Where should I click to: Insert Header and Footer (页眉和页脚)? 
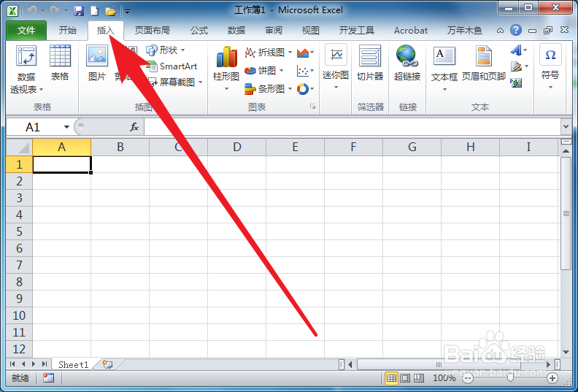(483, 63)
